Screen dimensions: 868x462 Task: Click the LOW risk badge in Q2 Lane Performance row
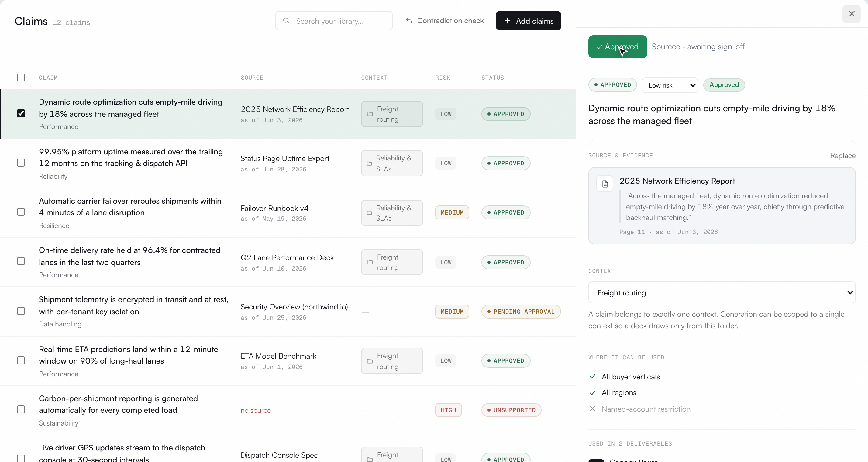(x=446, y=262)
